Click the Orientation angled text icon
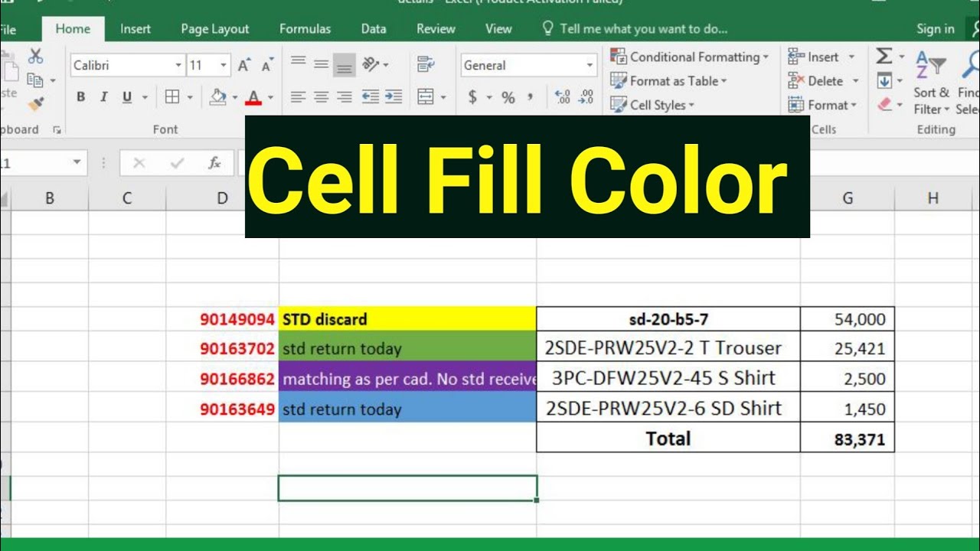Image resolution: width=980 pixels, height=551 pixels. 371,64
